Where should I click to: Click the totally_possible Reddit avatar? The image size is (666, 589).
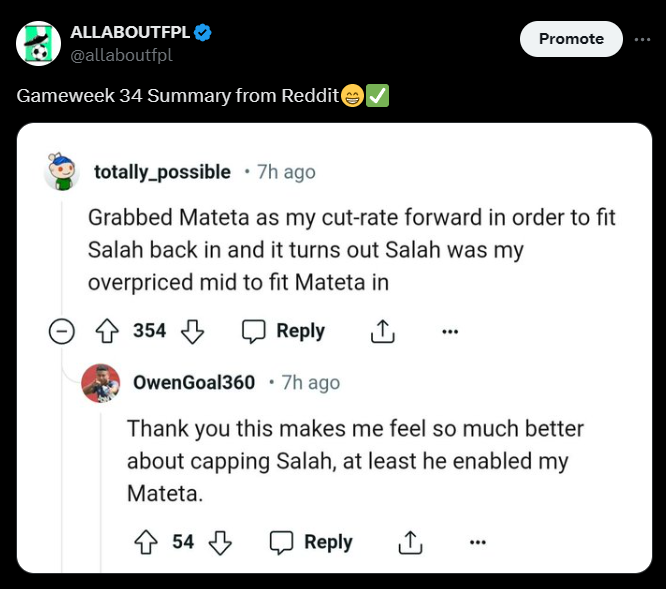coord(62,172)
